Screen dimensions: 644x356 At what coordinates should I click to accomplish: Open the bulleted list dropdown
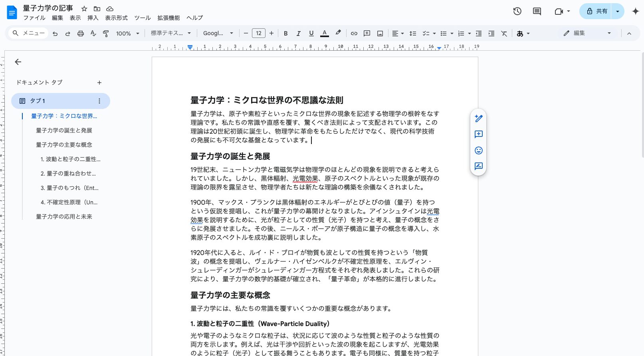coord(447,34)
